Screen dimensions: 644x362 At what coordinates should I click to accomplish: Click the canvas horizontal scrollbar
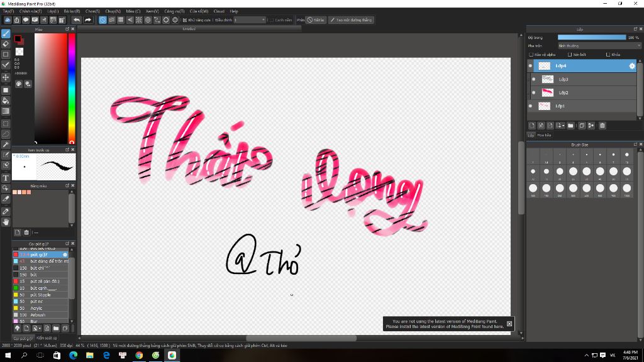pyautogui.click(x=301, y=338)
